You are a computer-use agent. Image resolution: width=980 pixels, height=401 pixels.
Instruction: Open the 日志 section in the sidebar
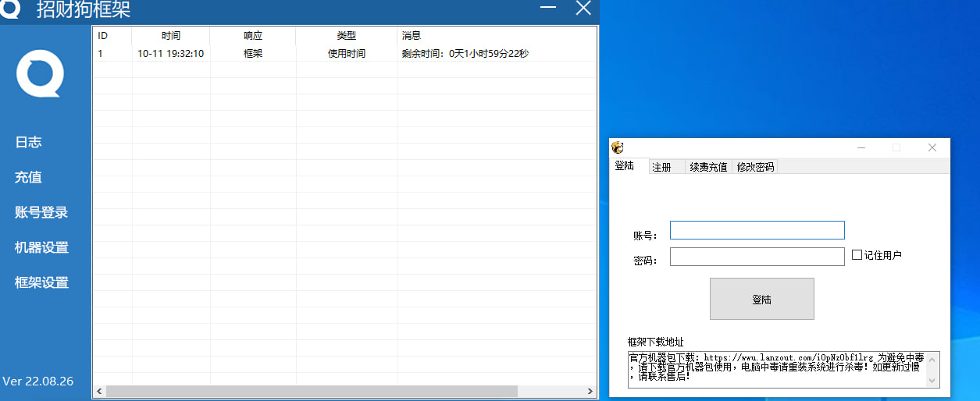pyautogui.click(x=28, y=142)
